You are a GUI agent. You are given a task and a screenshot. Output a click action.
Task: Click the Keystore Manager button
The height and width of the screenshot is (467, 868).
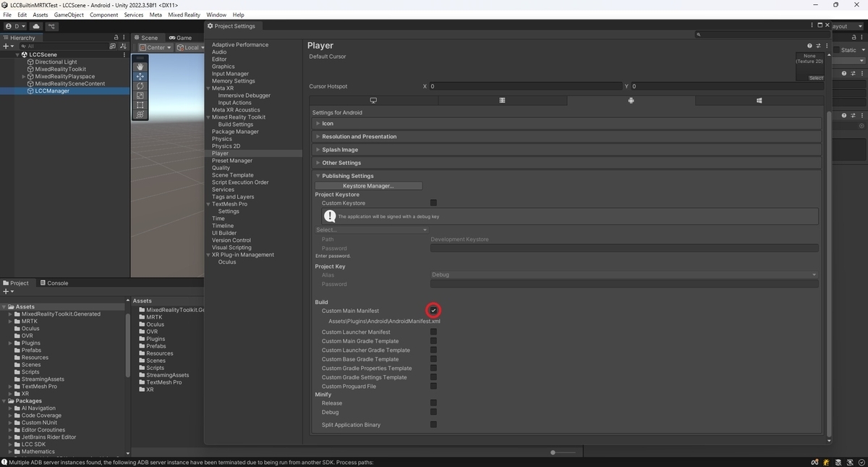368,186
